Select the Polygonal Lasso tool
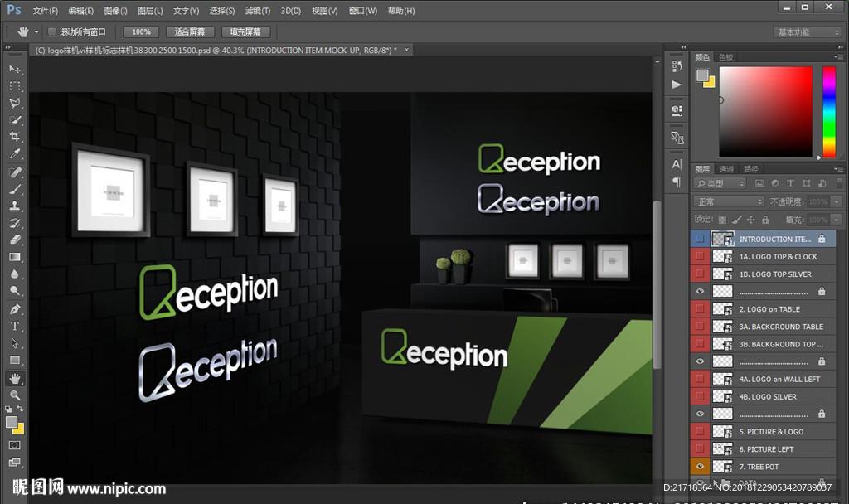The image size is (849, 504). [15, 103]
